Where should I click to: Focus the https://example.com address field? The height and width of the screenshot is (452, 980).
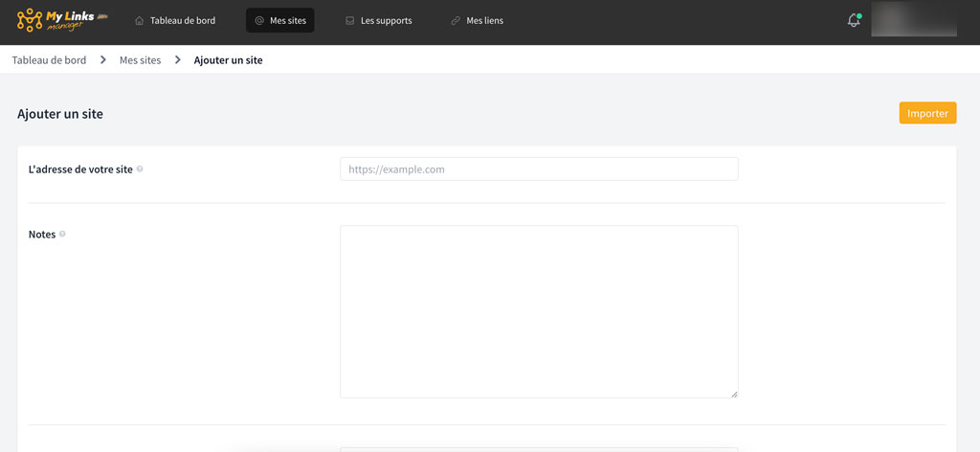click(539, 169)
